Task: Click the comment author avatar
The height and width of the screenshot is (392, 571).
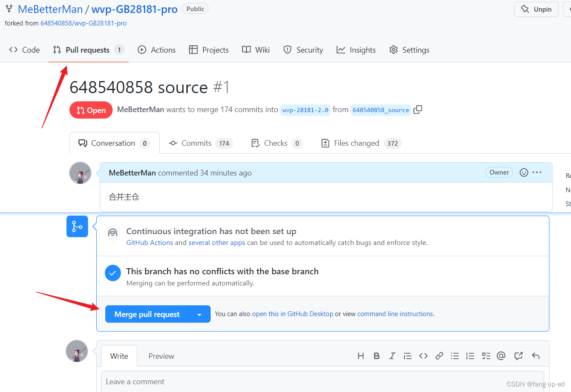Action: pos(80,173)
